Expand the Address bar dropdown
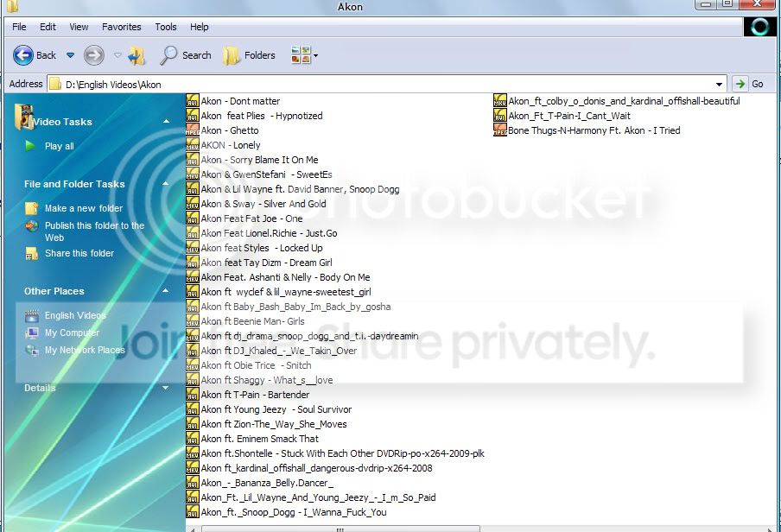Image resolution: width=781 pixels, height=532 pixels. tap(720, 84)
